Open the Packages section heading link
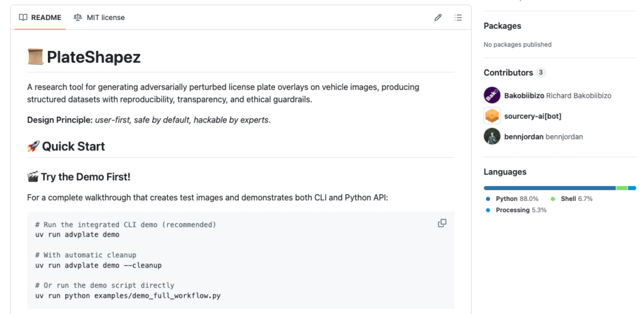The height and width of the screenshot is (314, 644). (502, 26)
